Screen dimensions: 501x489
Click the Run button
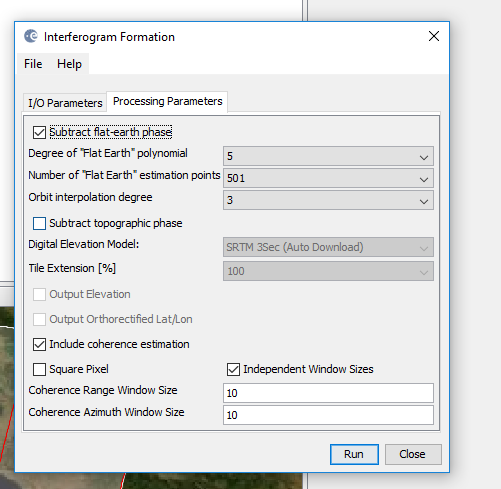coord(354,454)
